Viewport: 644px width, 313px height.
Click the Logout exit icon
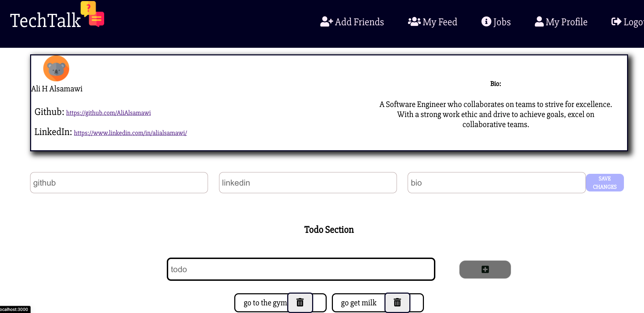pos(616,21)
